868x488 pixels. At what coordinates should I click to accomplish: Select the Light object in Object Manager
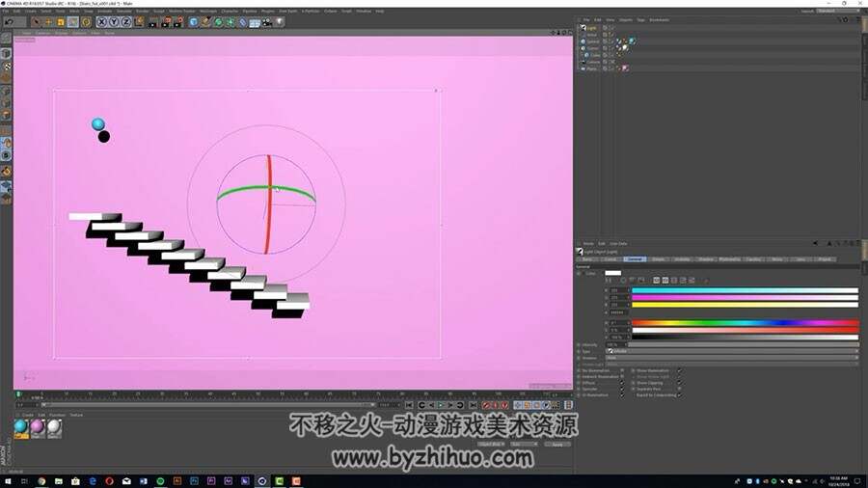(592, 28)
